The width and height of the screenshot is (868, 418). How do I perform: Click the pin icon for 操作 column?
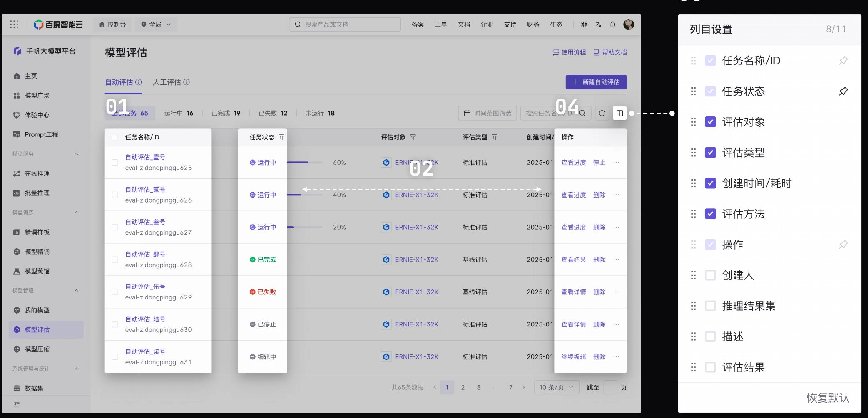click(x=843, y=245)
